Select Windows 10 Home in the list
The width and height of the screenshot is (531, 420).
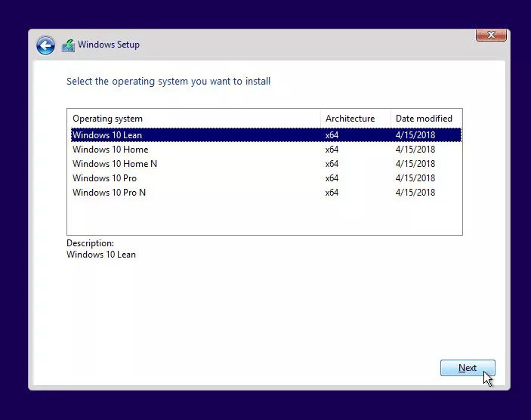point(266,150)
